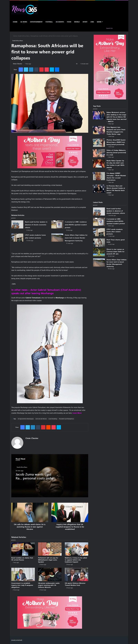The width and height of the screenshot is (138, 644).
Task: Go to the ENTERTAINMENT section
Action: (36, 22)
